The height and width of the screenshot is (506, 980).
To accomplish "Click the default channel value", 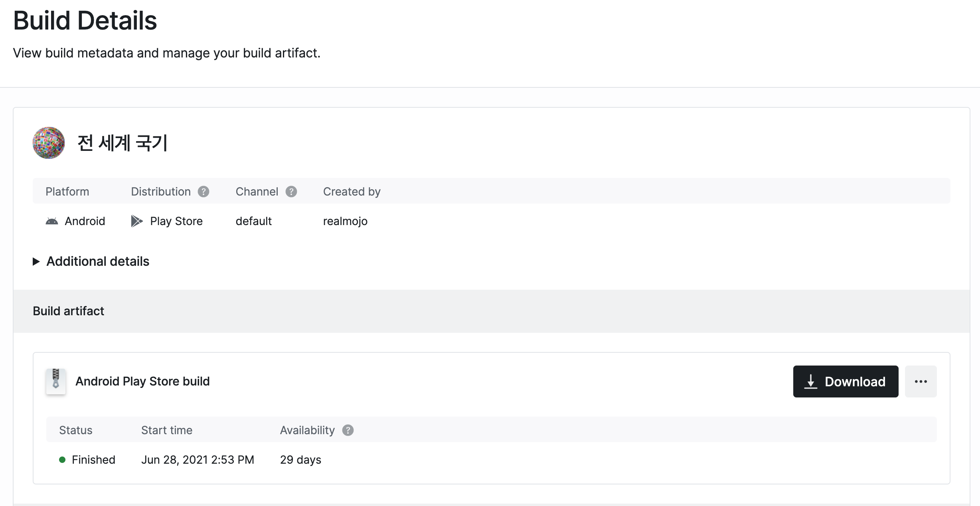I will 253,221.
